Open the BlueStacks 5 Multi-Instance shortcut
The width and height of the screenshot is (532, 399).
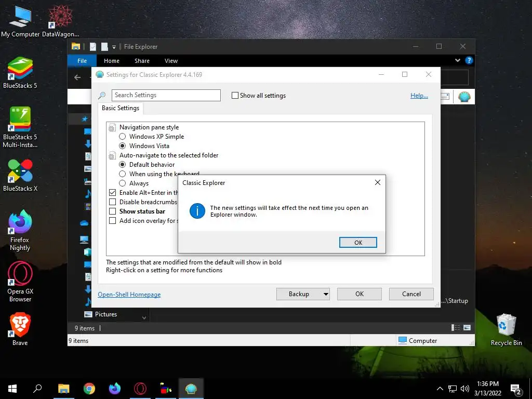(x=20, y=128)
